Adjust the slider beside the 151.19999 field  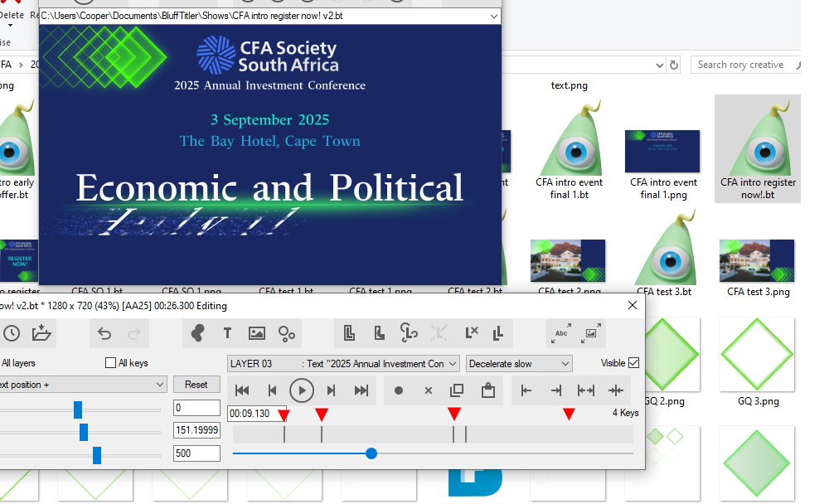[84, 432]
